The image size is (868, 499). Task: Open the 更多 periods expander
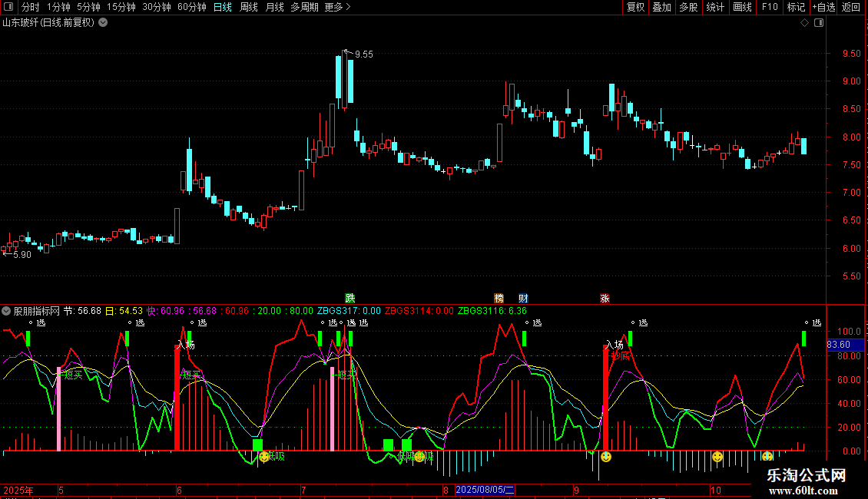click(337, 8)
